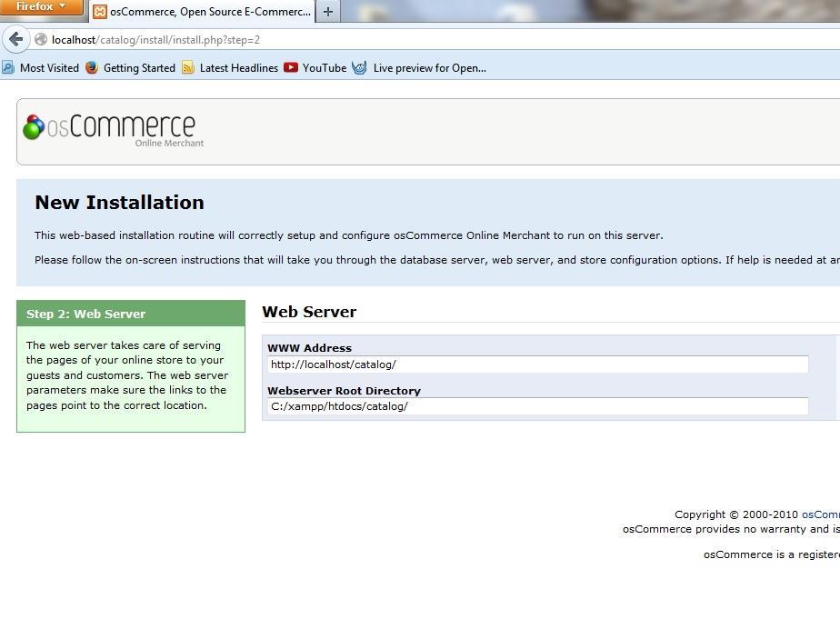Open Most Visited bookmarks folder
The width and height of the screenshot is (840, 619).
41,68
